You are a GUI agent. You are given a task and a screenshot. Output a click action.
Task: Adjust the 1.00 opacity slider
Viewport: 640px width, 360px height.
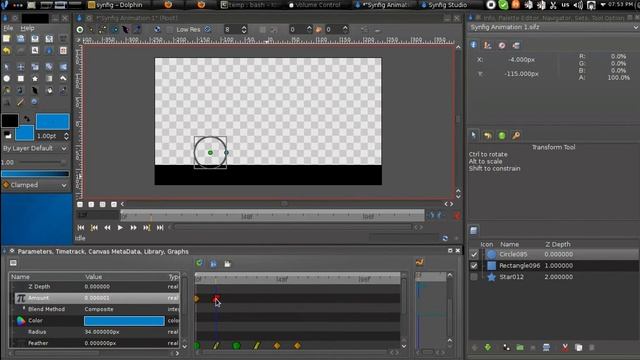click(x=41, y=162)
